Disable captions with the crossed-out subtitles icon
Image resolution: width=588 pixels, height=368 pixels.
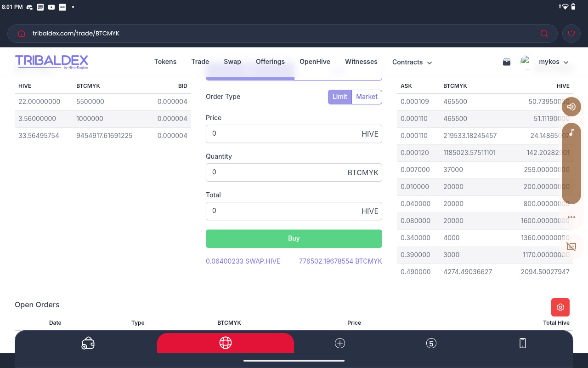[x=571, y=247]
